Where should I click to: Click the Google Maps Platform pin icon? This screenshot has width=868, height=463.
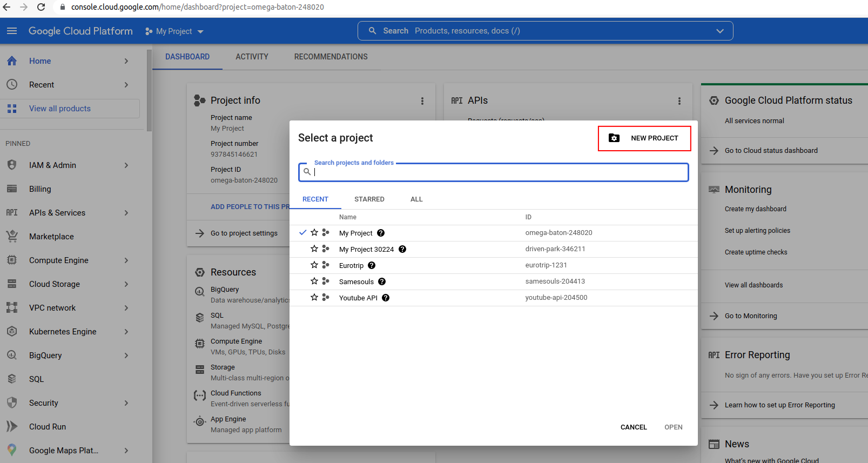tap(12, 450)
